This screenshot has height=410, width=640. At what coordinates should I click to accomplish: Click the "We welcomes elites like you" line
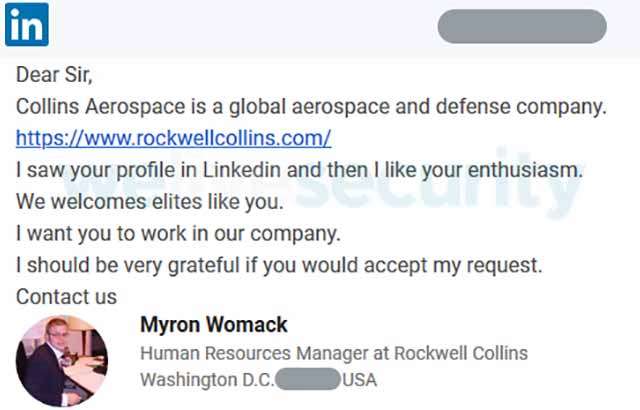150,201
